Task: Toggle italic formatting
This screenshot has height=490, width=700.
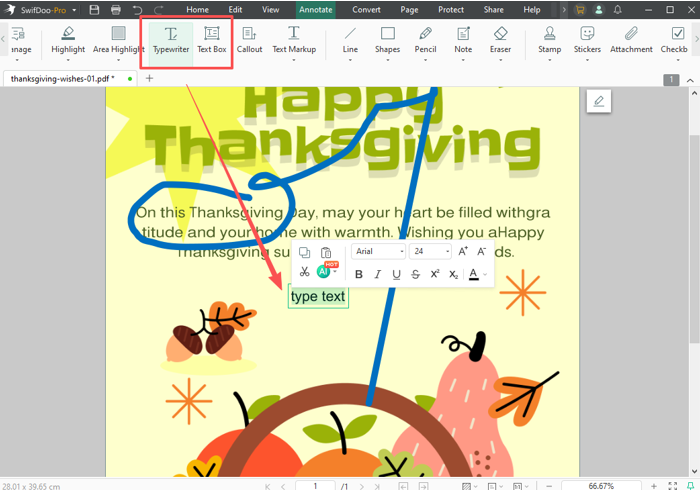Action: point(378,274)
